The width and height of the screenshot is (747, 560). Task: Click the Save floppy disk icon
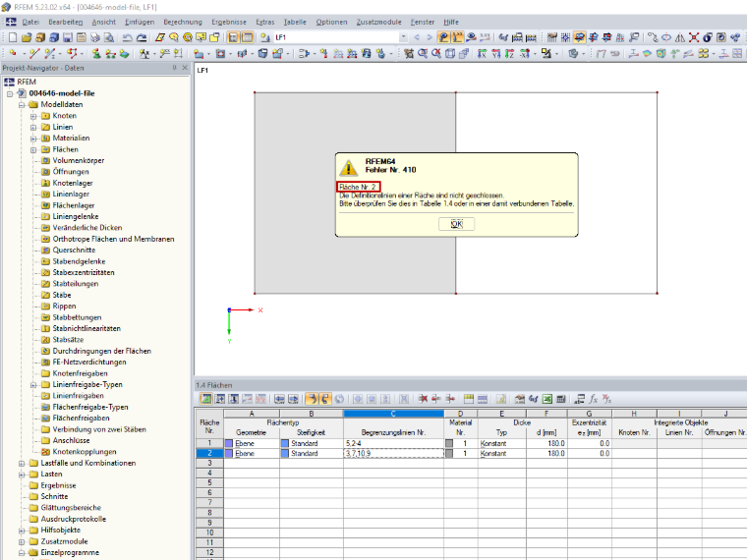68,37
